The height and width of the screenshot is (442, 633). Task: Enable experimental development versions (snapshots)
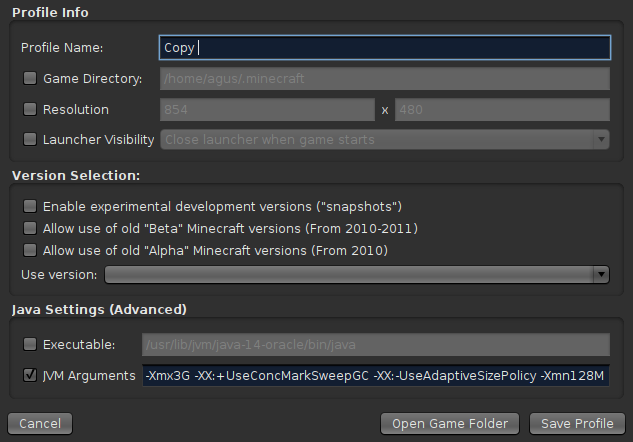click(30, 206)
